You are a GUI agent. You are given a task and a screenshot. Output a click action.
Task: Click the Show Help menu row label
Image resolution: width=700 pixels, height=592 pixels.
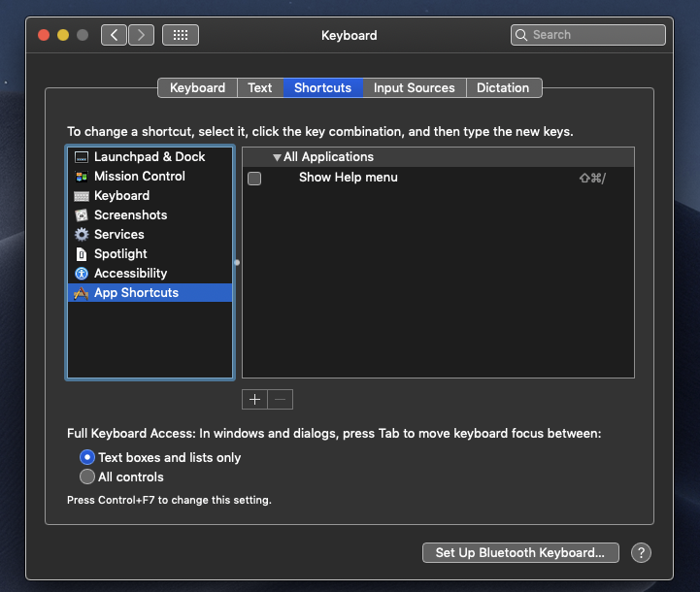349,178
